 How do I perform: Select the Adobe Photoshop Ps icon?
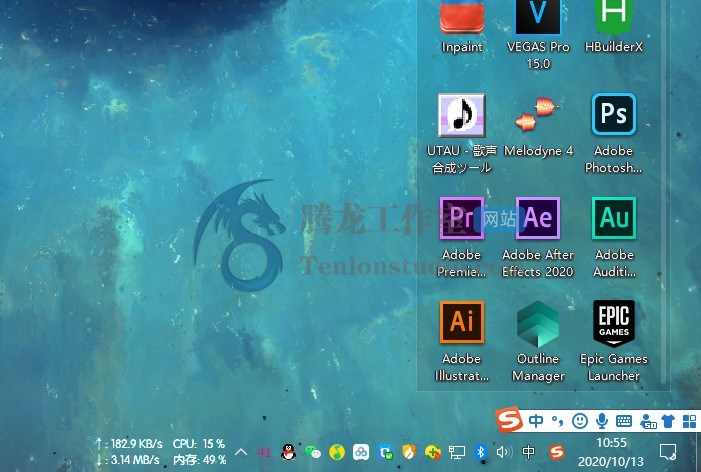614,114
